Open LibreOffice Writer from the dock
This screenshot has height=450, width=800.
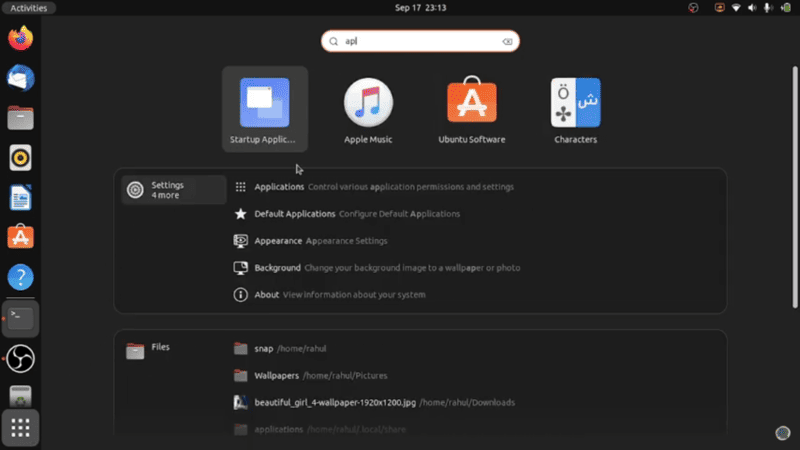pyautogui.click(x=20, y=197)
